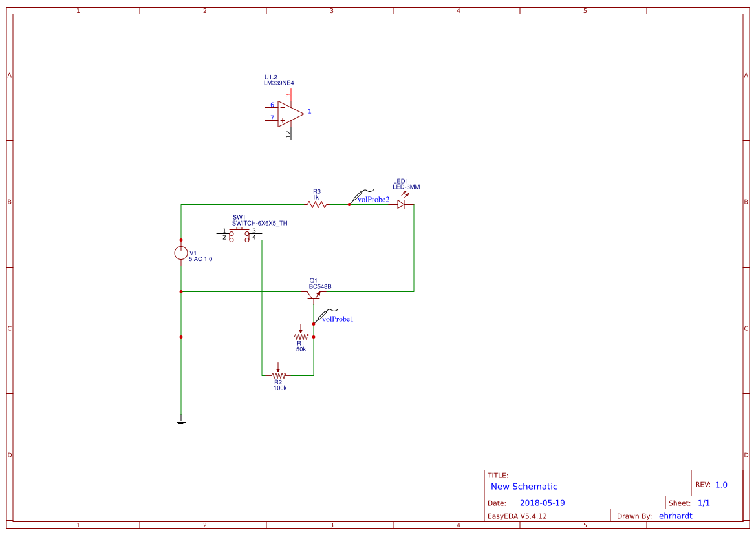This screenshot has width=756, height=535.
Task: Click the ground symbol below V1
Action: coord(181,420)
